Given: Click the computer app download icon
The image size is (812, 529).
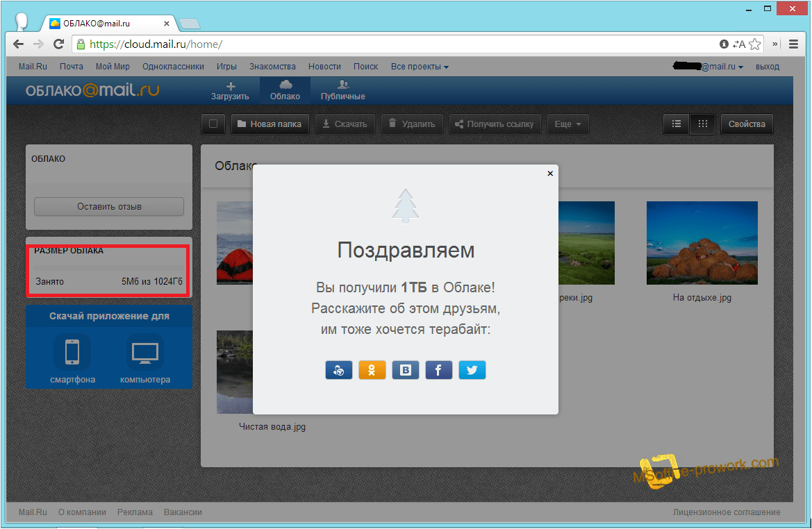Looking at the screenshot, I should pyautogui.click(x=144, y=352).
